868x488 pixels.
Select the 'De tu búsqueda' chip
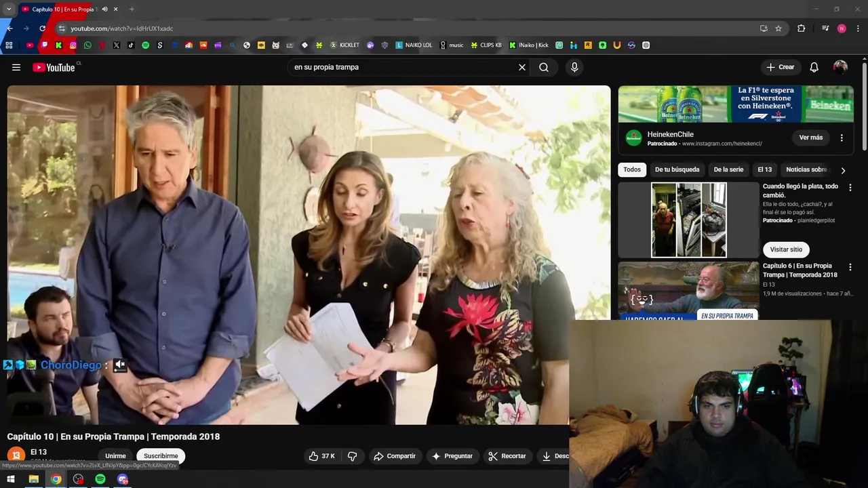pos(677,169)
